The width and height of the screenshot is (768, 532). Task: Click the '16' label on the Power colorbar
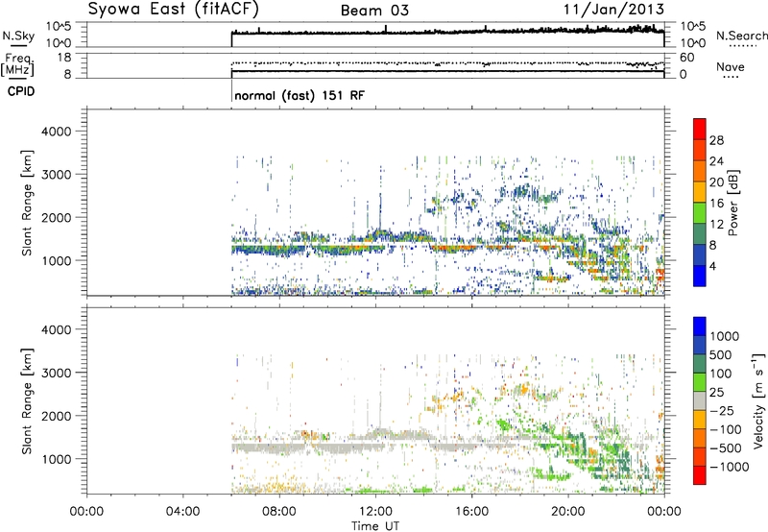tap(716, 204)
